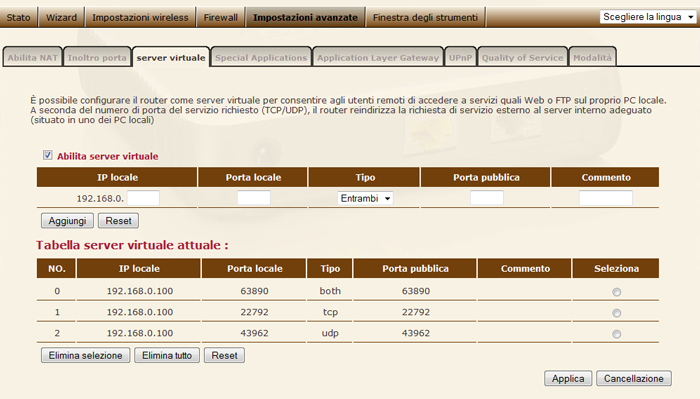Focus the IP locale last octet field
This screenshot has height=399, width=700.
click(143, 198)
